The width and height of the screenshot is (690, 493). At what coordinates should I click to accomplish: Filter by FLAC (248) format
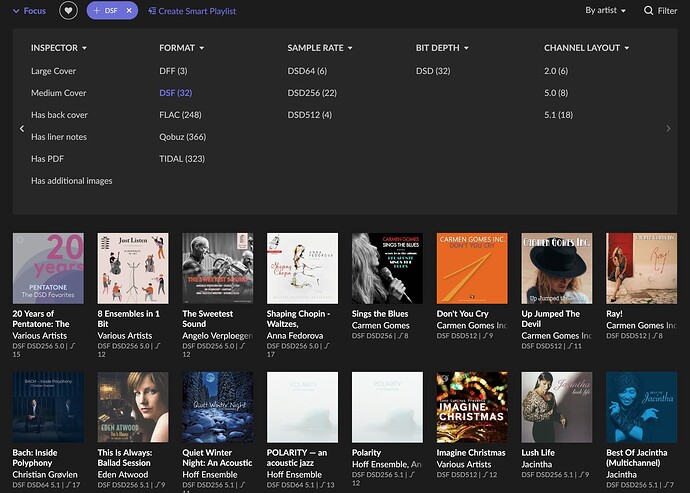(x=180, y=115)
